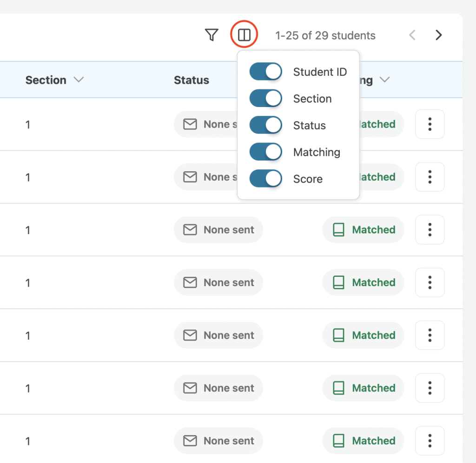
Task: Toggle off Score column visibility
Action: pyautogui.click(x=265, y=178)
